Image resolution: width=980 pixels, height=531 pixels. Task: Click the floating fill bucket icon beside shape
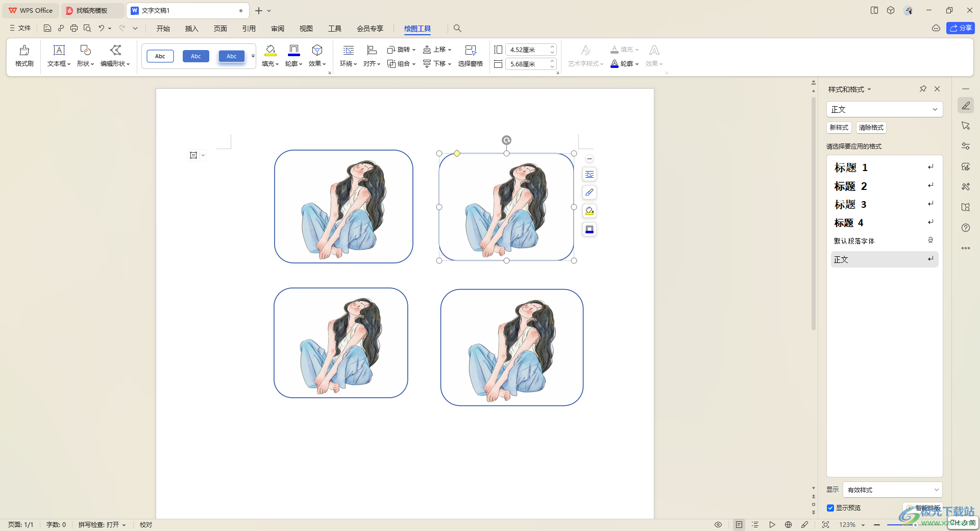point(590,211)
